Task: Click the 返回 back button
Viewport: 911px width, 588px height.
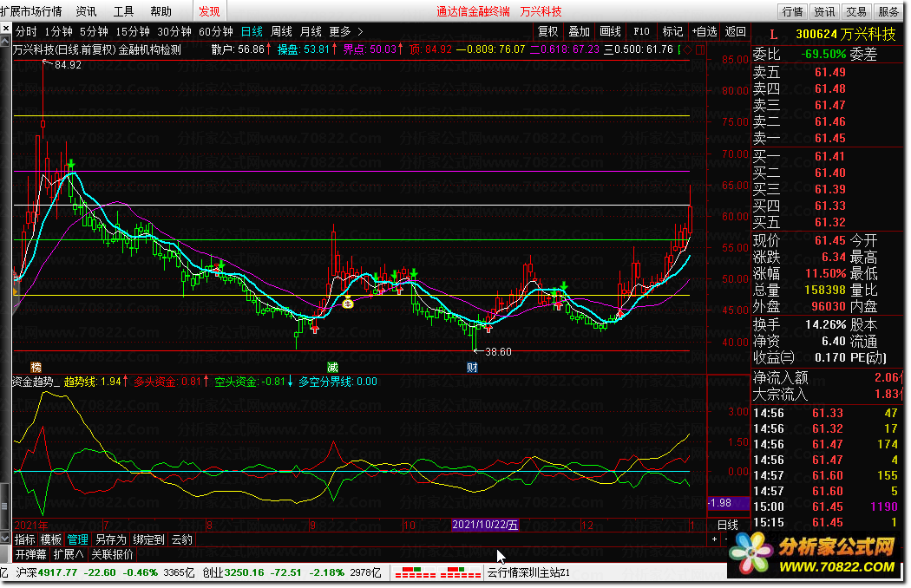Action: (x=736, y=32)
